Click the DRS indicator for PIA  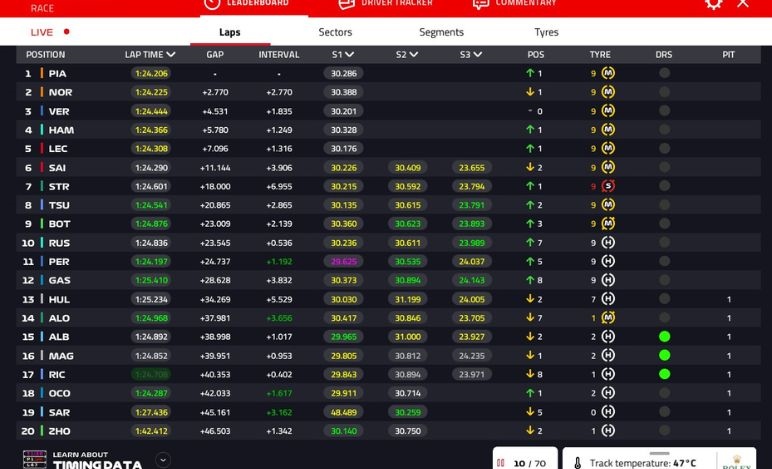pyautogui.click(x=664, y=73)
